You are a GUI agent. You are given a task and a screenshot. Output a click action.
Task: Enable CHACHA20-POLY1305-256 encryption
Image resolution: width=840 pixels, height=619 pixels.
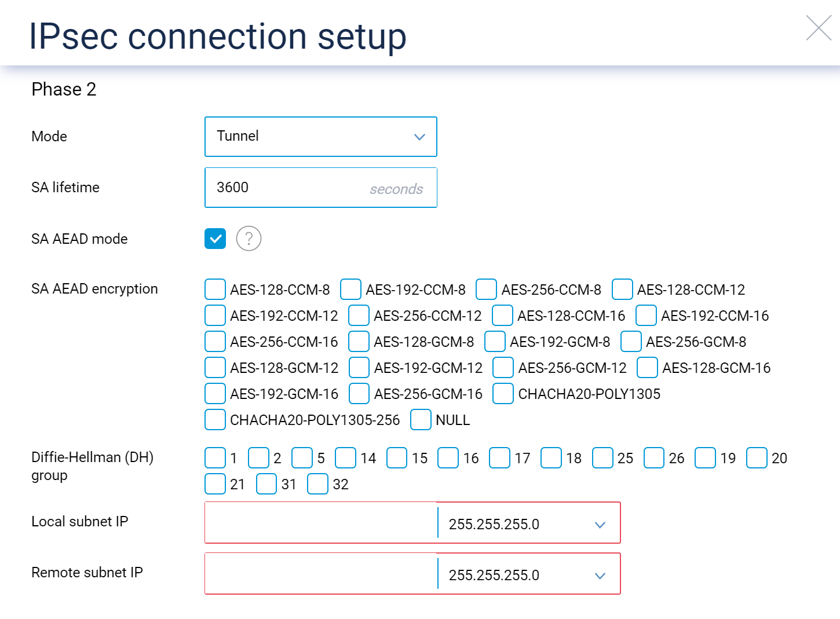point(215,419)
